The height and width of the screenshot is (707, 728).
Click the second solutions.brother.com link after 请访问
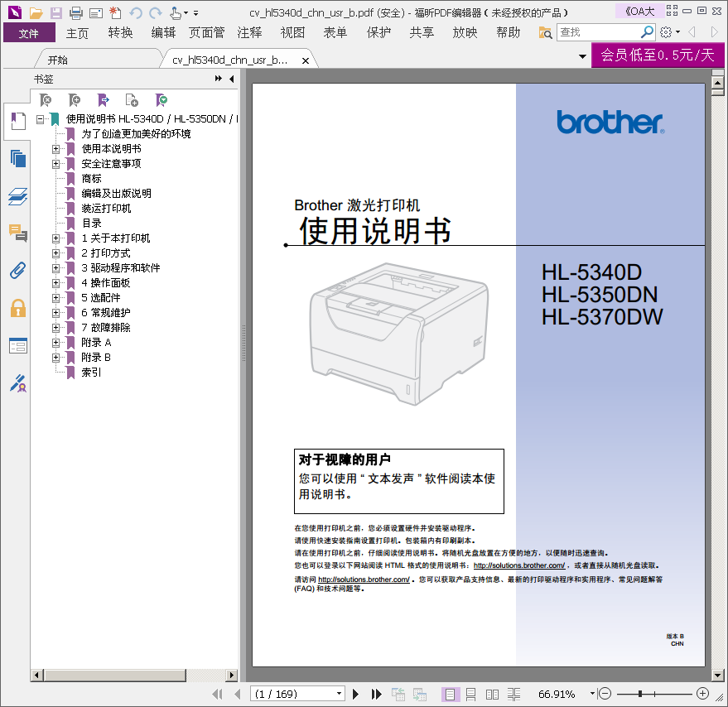tap(364, 580)
